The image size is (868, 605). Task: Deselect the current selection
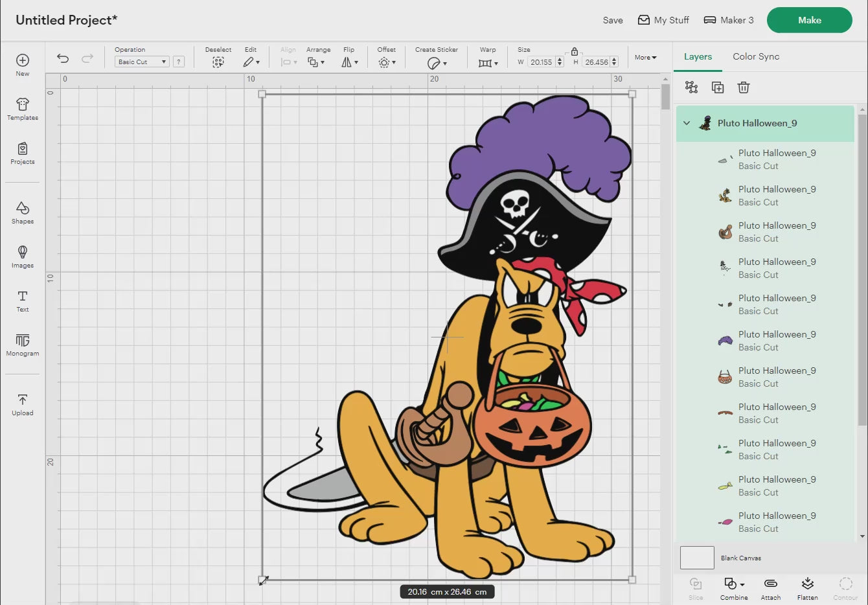pos(218,57)
